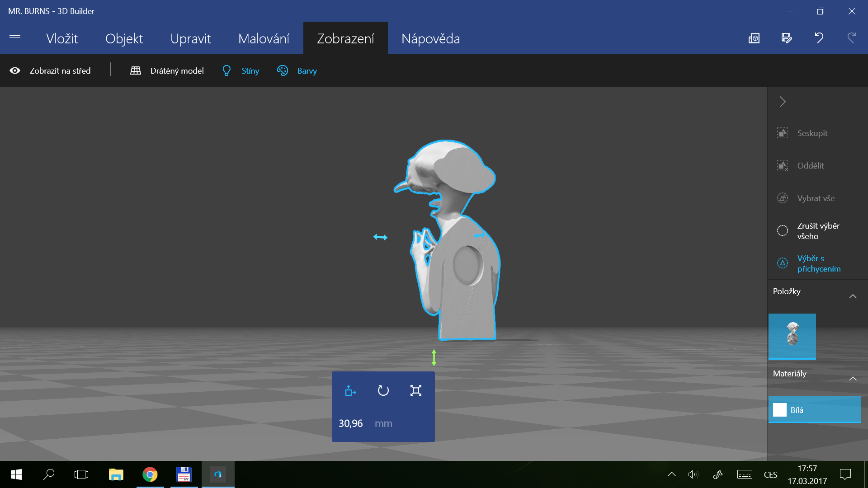Select the Move tool icon
The image size is (868, 488).
pos(350,390)
